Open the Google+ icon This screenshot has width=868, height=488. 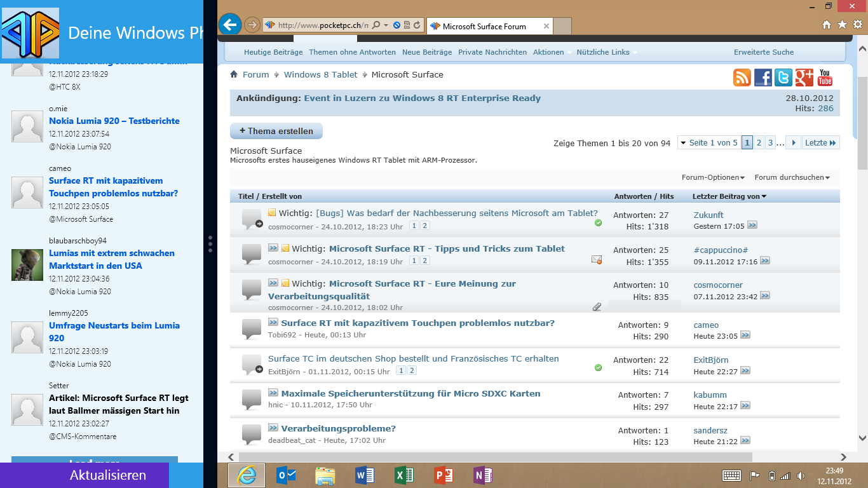pyautogui.click(x=804, y=78)
